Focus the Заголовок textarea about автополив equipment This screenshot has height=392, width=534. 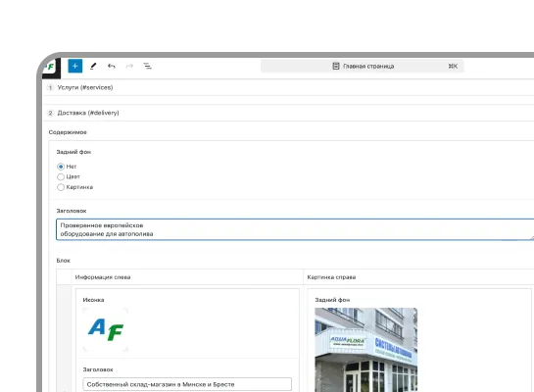295,229
